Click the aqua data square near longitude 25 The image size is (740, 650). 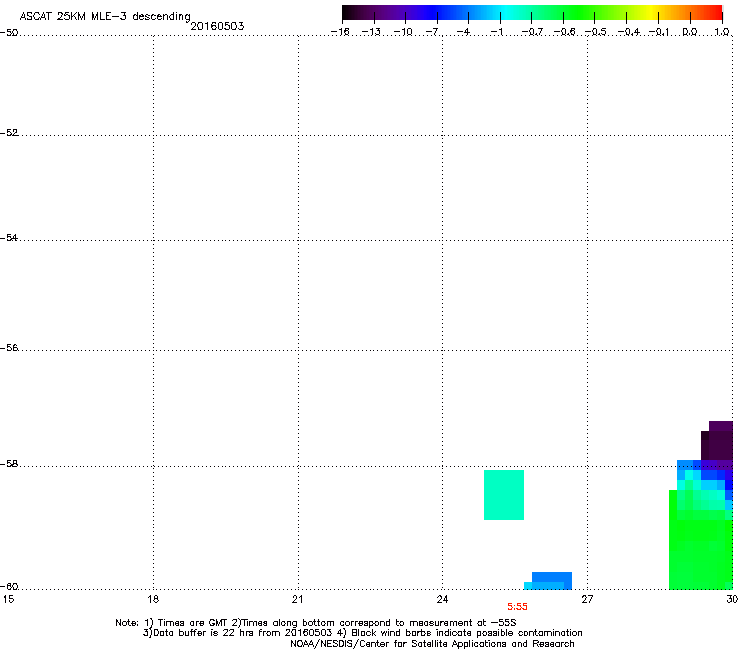click(x=504, y=495)
